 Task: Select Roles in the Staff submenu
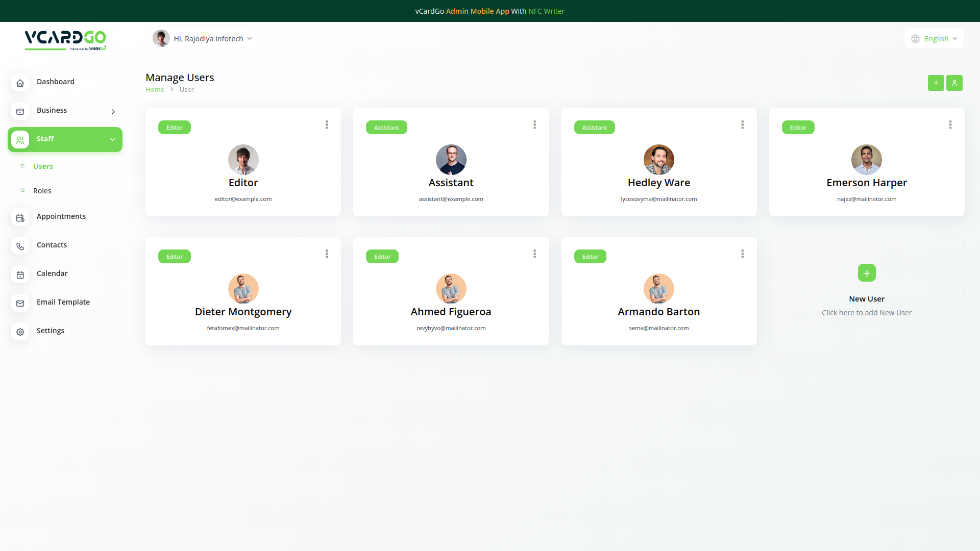(42, 191)
